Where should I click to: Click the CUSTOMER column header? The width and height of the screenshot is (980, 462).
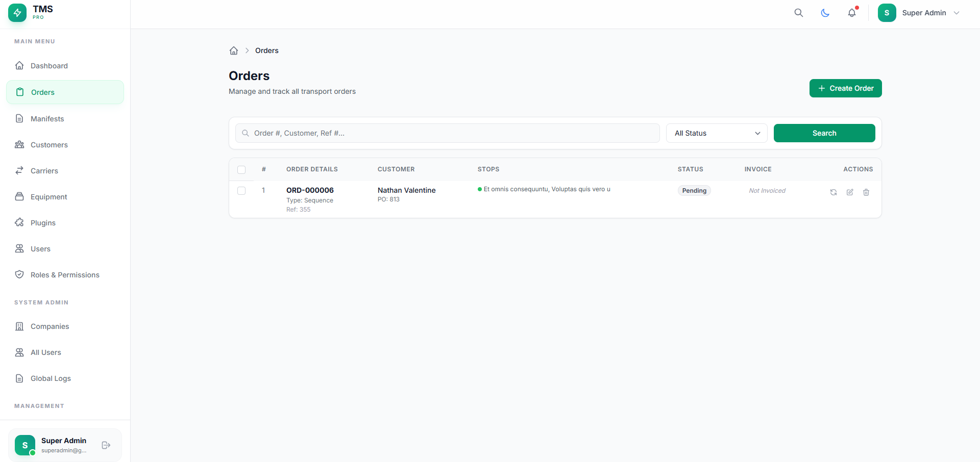[x=396, y=169]
